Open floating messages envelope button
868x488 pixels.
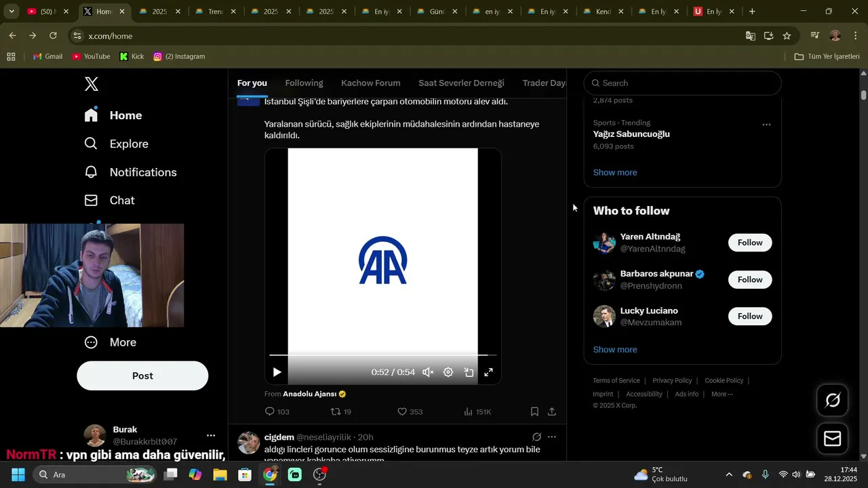[833, 439]
